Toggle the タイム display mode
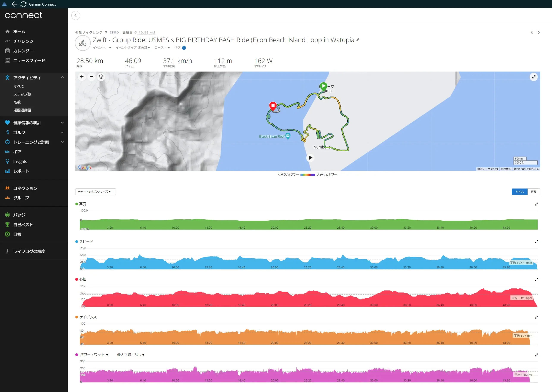 pos(519,192)
